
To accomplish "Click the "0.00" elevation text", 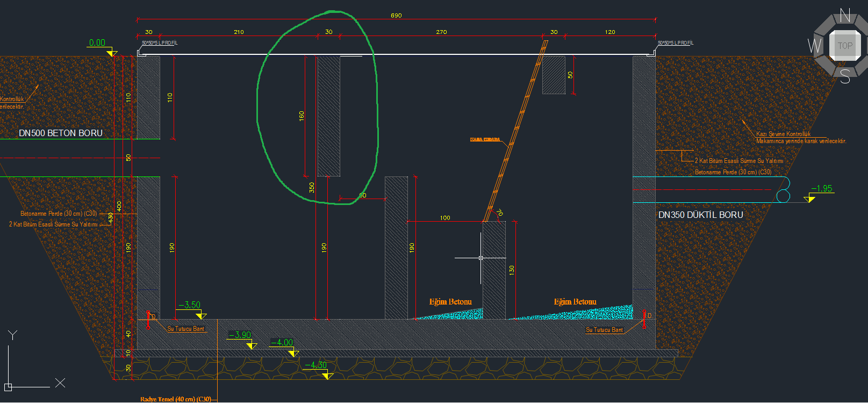I will coord(97,43).
